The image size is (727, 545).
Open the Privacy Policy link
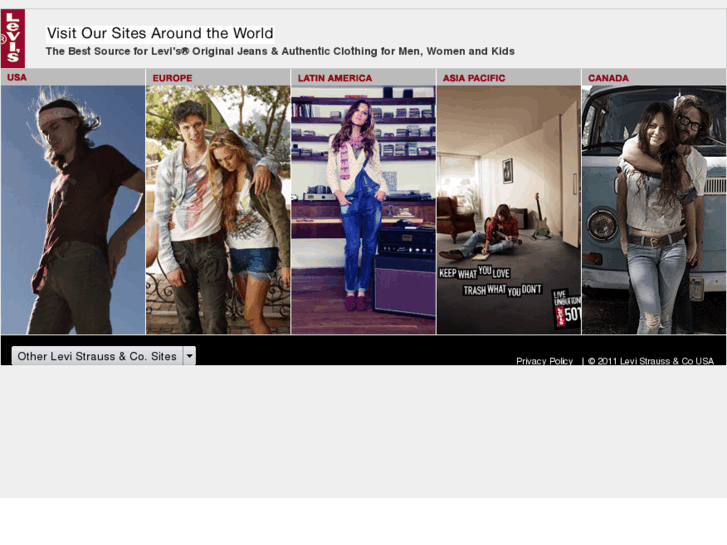click(544, 361)
